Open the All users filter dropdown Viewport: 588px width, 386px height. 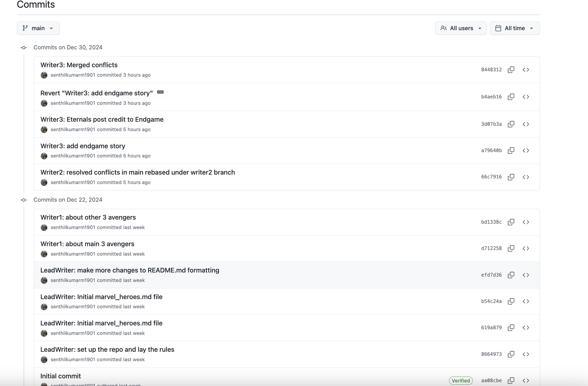click(461, 28)
